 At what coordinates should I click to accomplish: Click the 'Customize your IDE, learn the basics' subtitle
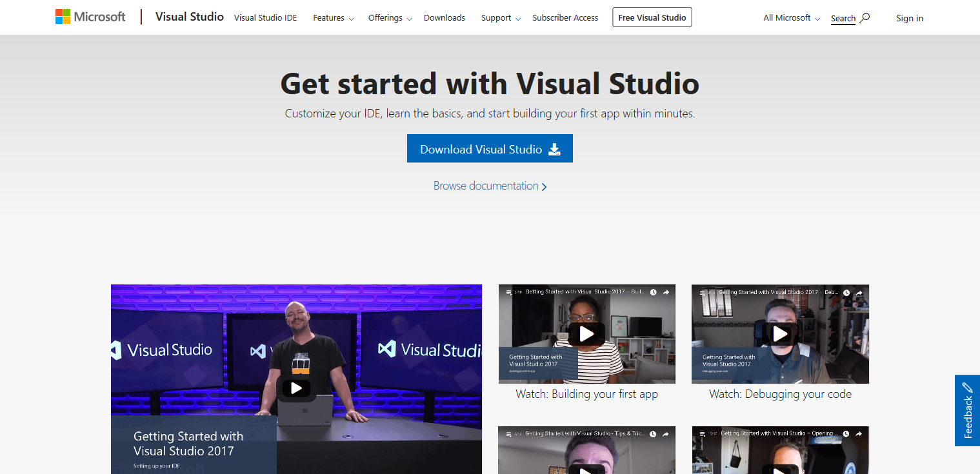click(x=490, y=114)
